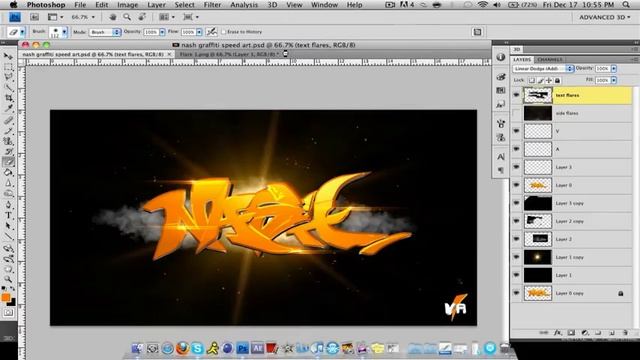This screenshot has height=360, width=640.
Task: Open the layer Fill dropdown arrow
Action: 613,80
